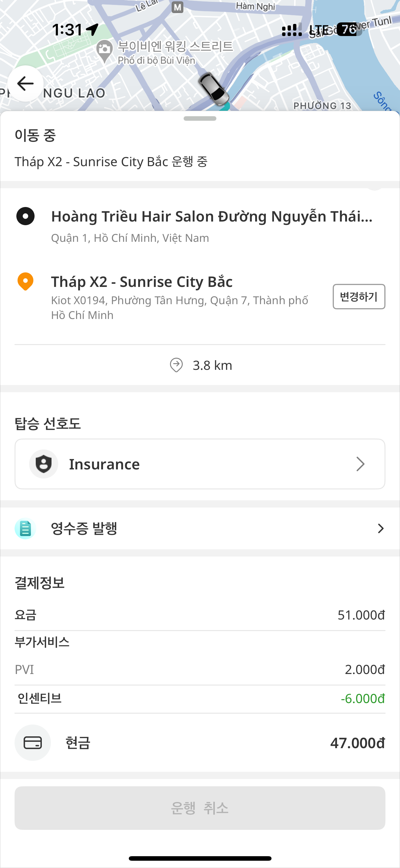
Task: Select the Insurance ride preference row
Action: (x=200, y=464)
